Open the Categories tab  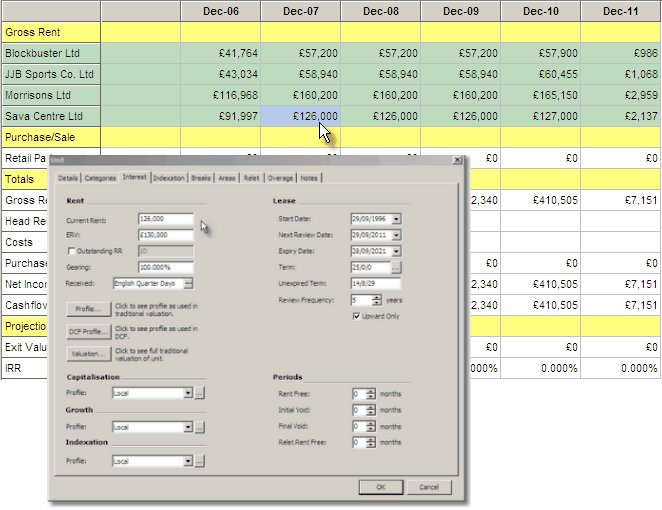coord(100,178)
